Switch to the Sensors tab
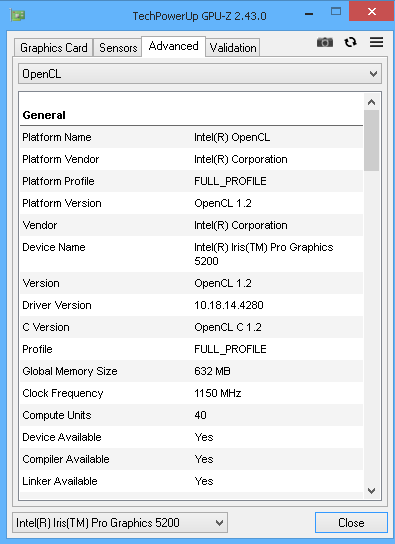The image size is (395, 544). (x=118, y=48)
